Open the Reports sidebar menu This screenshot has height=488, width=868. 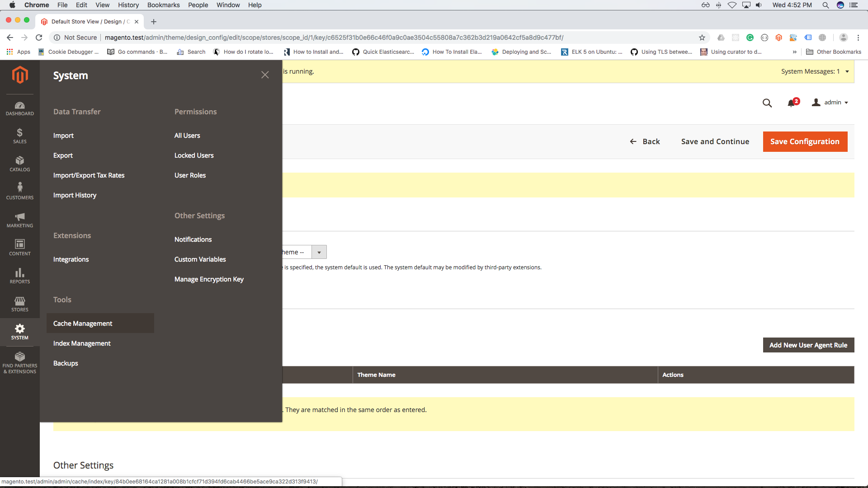pos(19,276)
